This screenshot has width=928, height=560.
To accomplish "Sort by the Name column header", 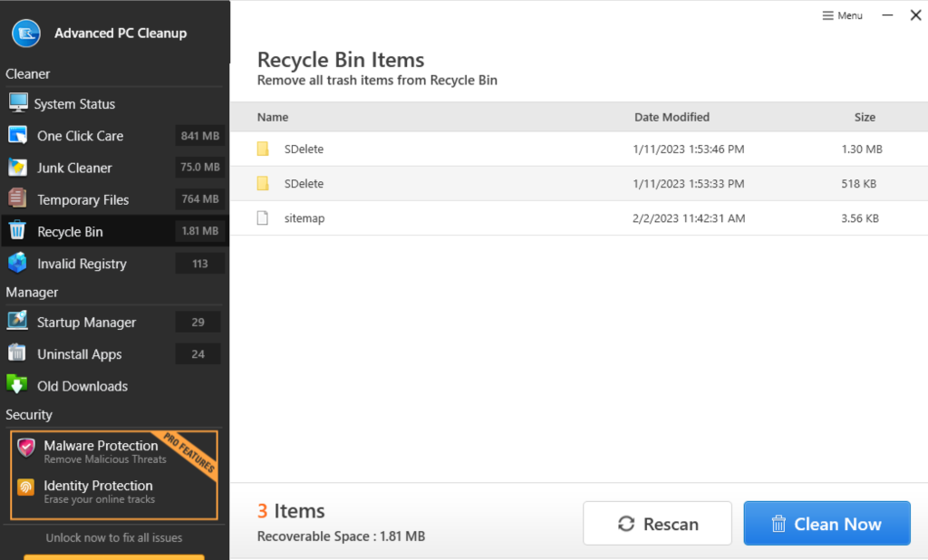I will (272, 117).
